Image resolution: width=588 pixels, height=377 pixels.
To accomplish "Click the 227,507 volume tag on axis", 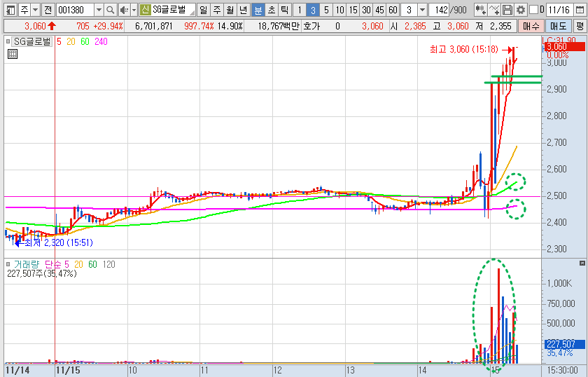I will pos(565,344).
